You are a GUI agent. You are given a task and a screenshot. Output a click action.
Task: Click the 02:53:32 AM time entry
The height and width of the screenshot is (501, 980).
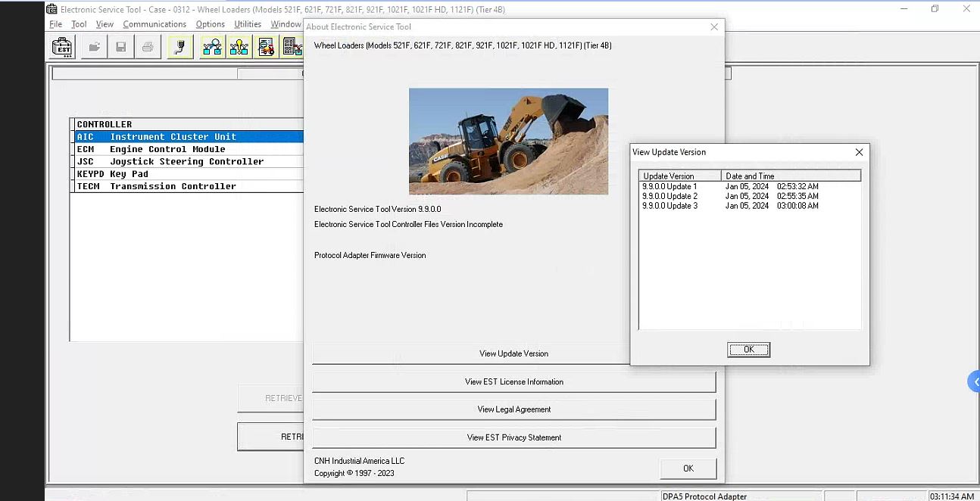coord(797,186)
